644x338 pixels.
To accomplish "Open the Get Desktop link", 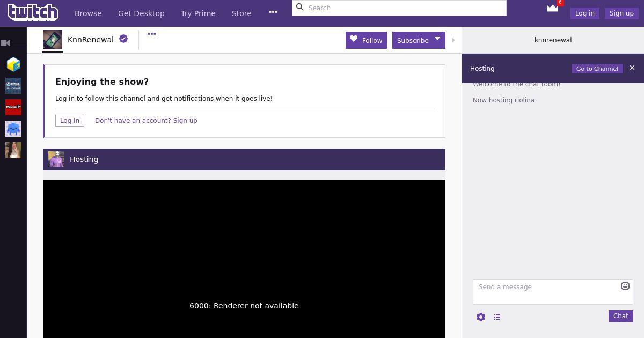I will click(x=141, y=13).
